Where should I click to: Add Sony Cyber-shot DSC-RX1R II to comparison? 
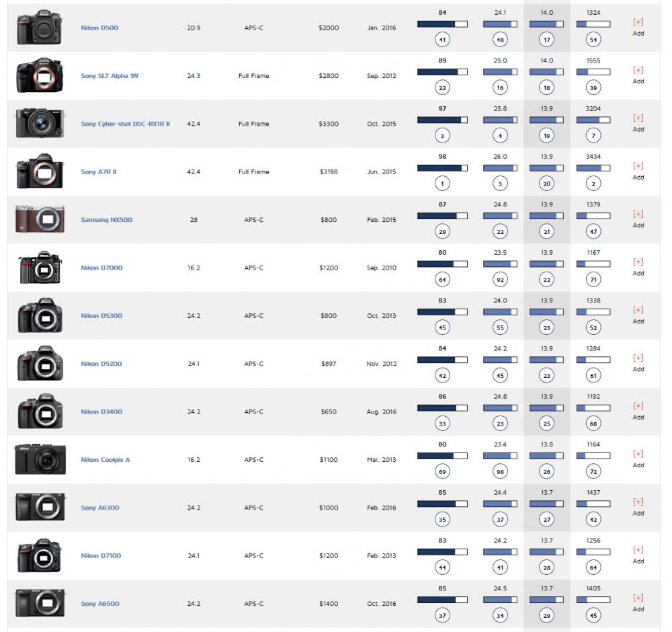(638, 123)
